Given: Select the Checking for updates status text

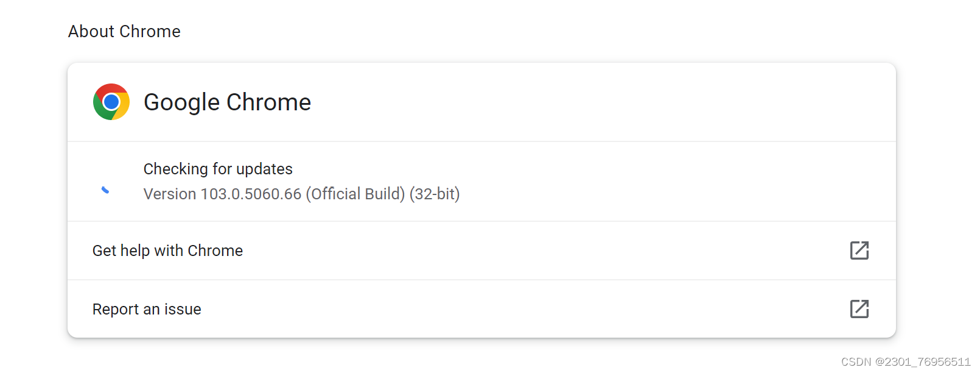Looking at the screenshot, I should [x=217, y=169].
